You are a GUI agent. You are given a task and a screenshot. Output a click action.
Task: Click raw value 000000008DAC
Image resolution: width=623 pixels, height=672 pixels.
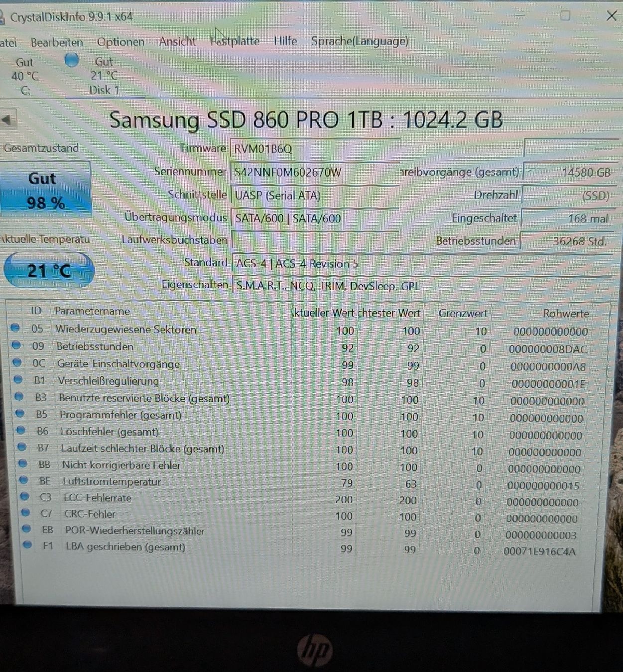(x=548, y=349)
